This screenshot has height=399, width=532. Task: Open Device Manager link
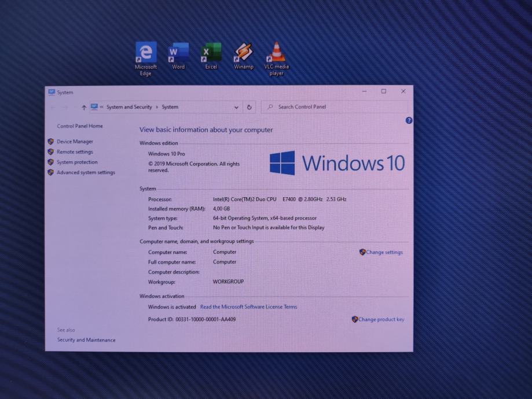pos(75,141)
